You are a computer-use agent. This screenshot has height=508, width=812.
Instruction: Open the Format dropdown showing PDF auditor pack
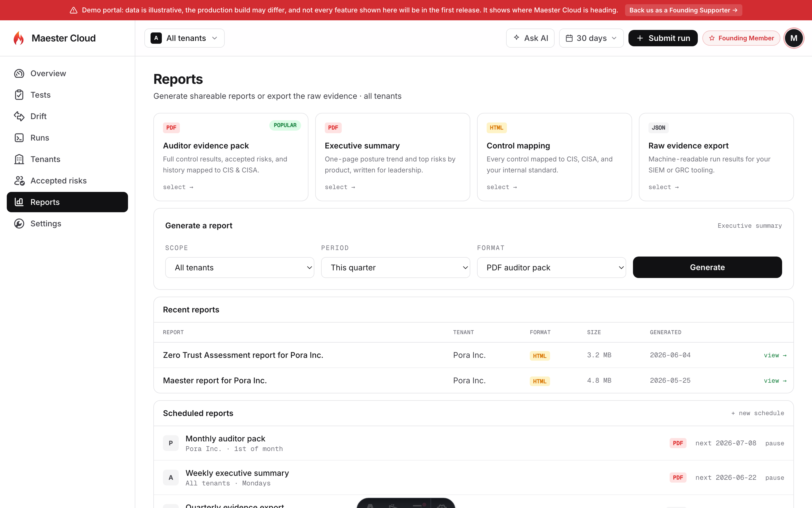551,268
